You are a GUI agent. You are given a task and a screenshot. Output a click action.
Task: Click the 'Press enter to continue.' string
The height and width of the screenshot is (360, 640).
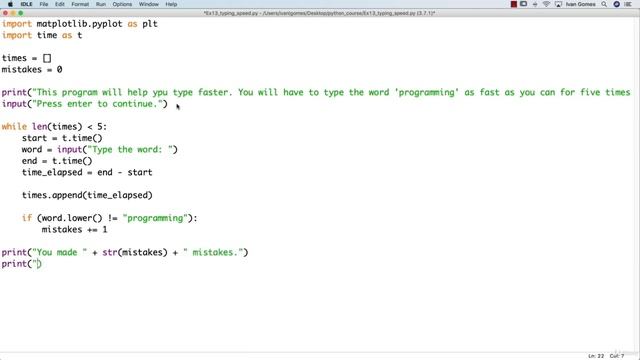click(97, 104)
